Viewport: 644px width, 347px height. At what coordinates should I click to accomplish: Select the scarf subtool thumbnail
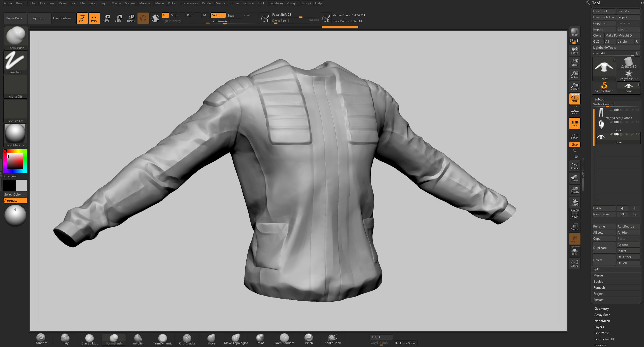pyautogui.click(x=601, y=125)
